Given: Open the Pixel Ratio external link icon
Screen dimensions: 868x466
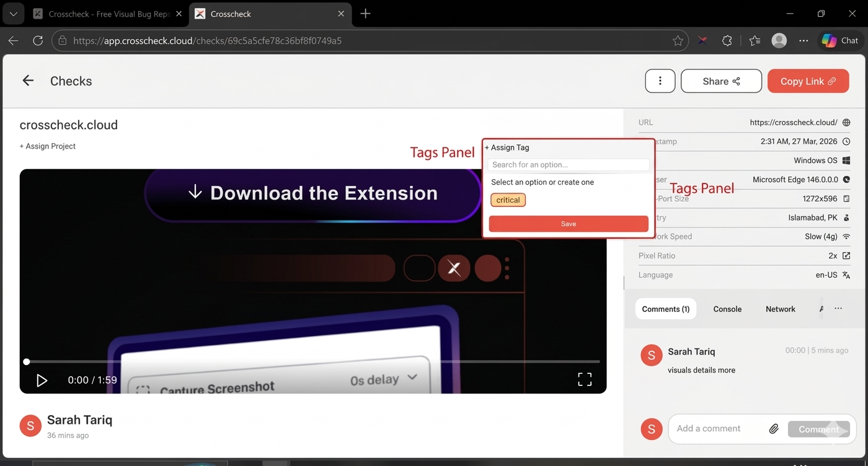Looking at the screenshot, I should 847,255.
